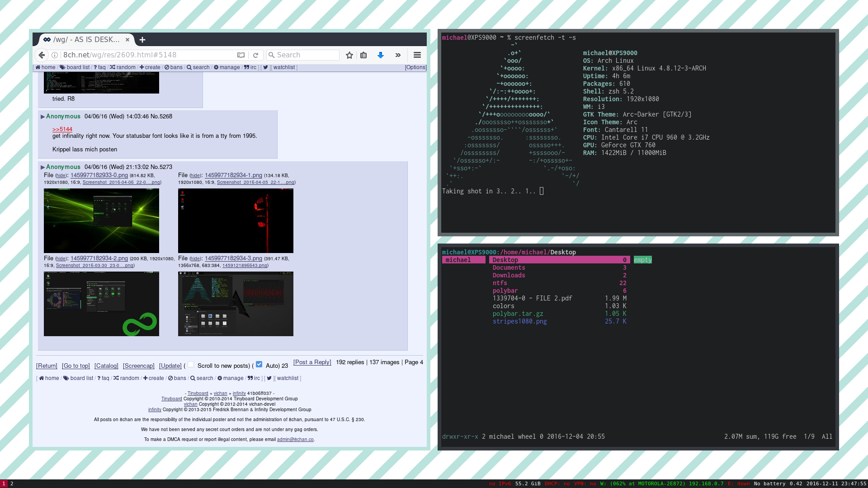Click the Twitter bird icon in top nav
This screenshot has height=488, width=868.
[265, 67]
